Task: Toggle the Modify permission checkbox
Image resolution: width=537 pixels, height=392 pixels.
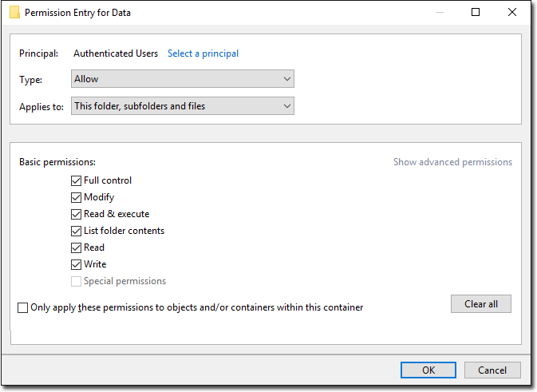Action: [76, 197]
